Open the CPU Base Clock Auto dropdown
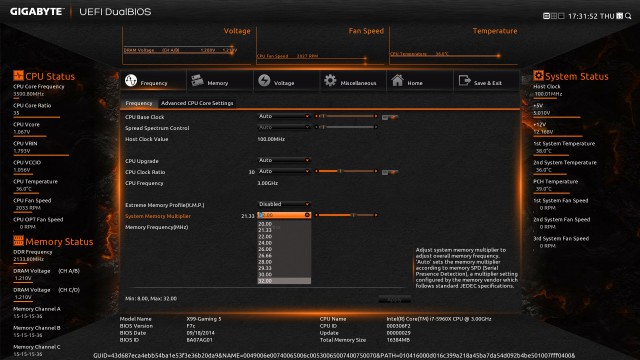The height and width of the screenshot is (360, 640). coord(284,116)
